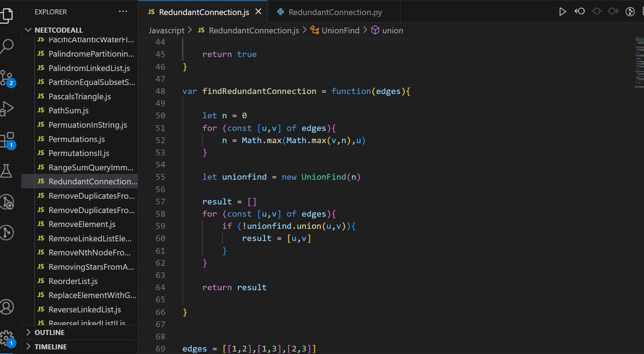Open the Accounts menu icon

[x=6, y=307]
